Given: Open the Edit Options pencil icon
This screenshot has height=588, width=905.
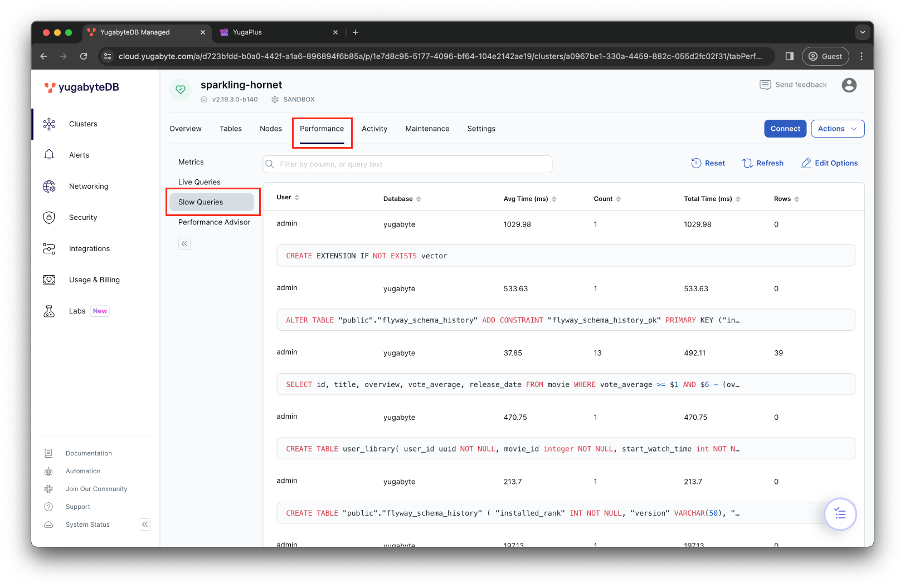Looking at the screenshot, I should pyautogui.click(x=806, y=163).
